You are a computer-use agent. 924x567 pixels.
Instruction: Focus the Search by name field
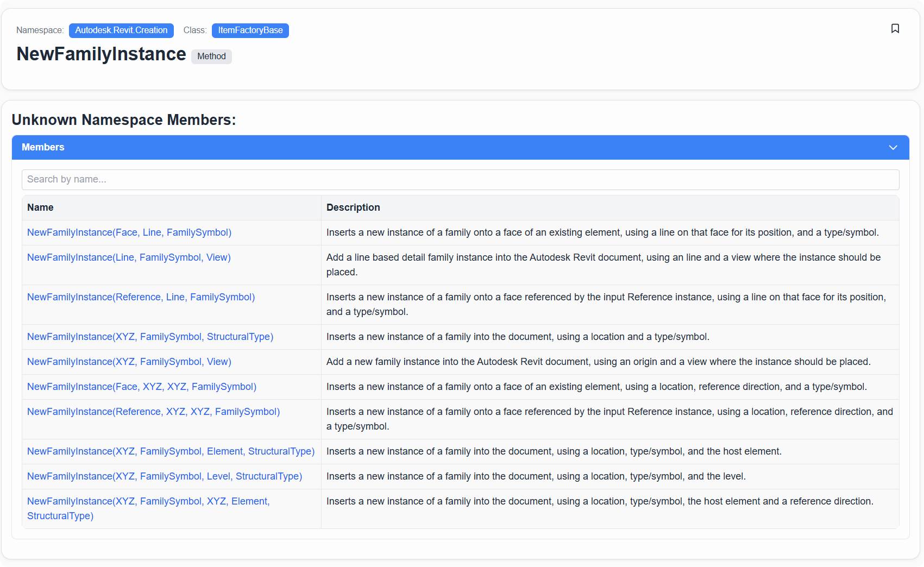460,180
